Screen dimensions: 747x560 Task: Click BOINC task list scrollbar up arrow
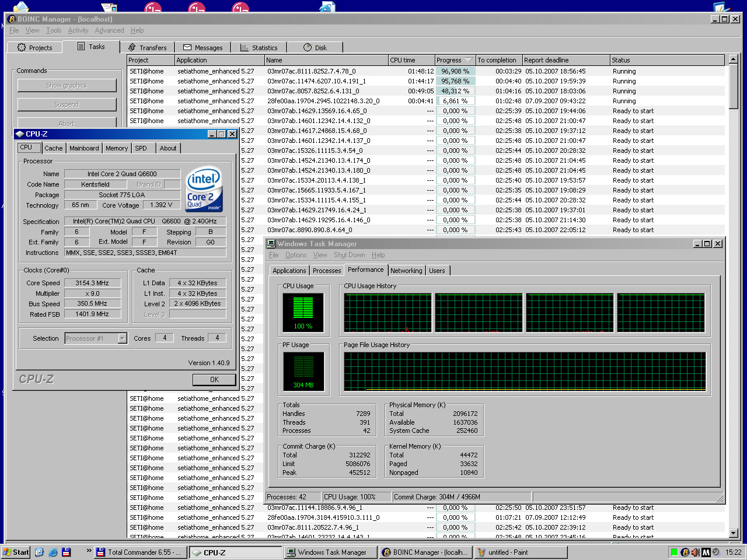point(734,60)
